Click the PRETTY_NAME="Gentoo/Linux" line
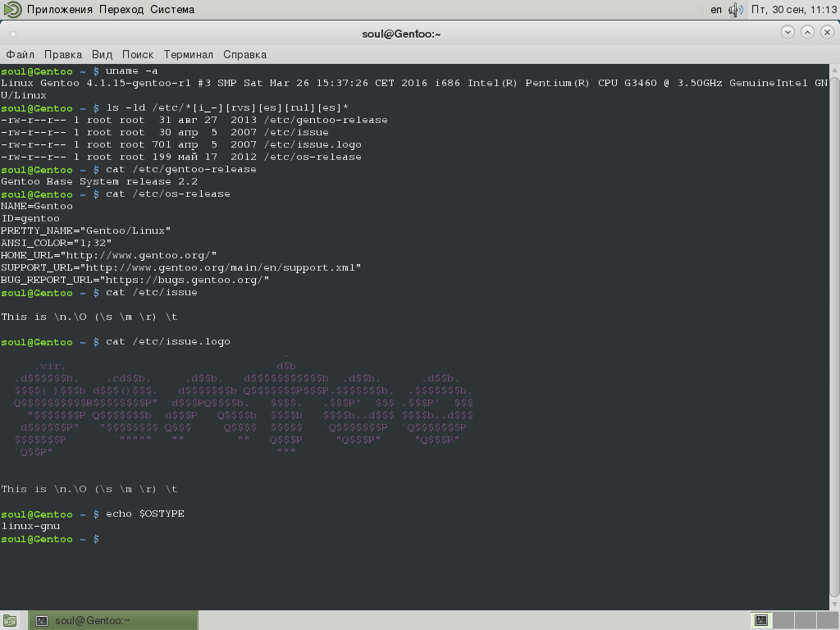This screenshot has width=840, height=630. point(85,231)
